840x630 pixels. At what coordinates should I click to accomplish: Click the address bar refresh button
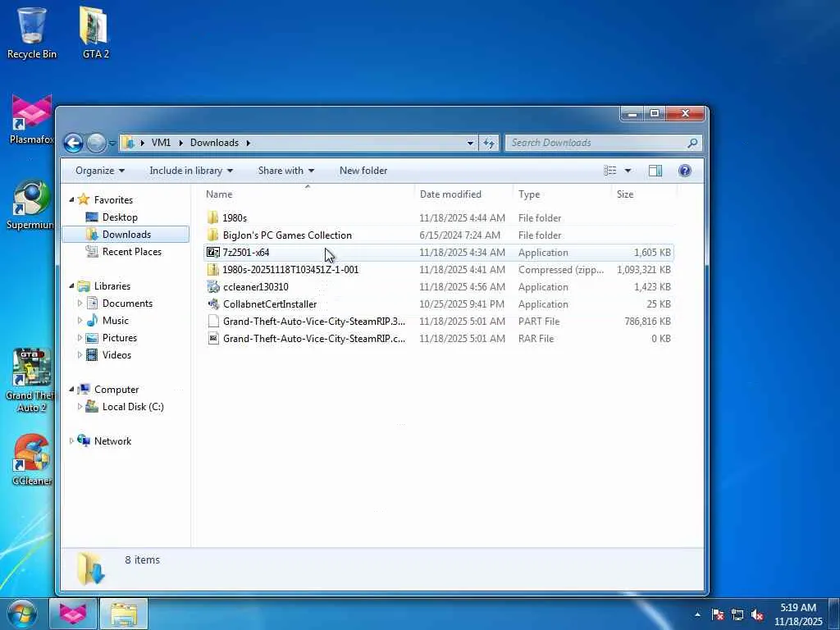click(x=489, y=143)
